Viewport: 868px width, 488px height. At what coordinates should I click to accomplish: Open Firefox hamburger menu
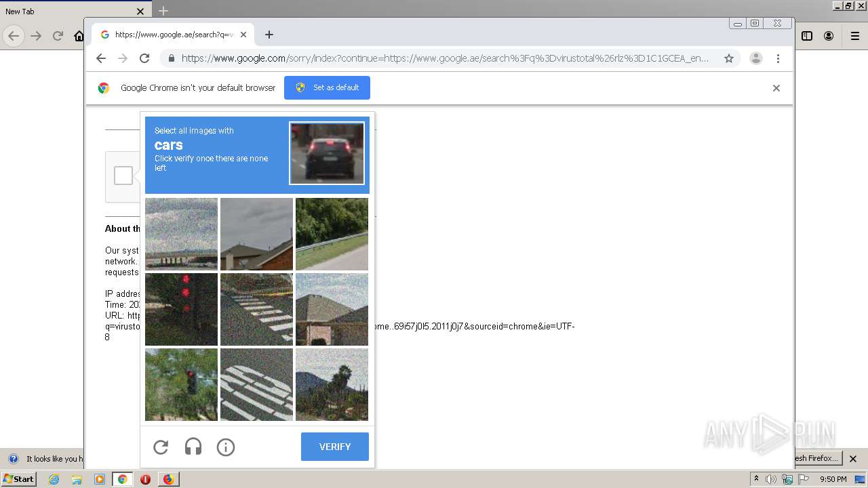854,36
